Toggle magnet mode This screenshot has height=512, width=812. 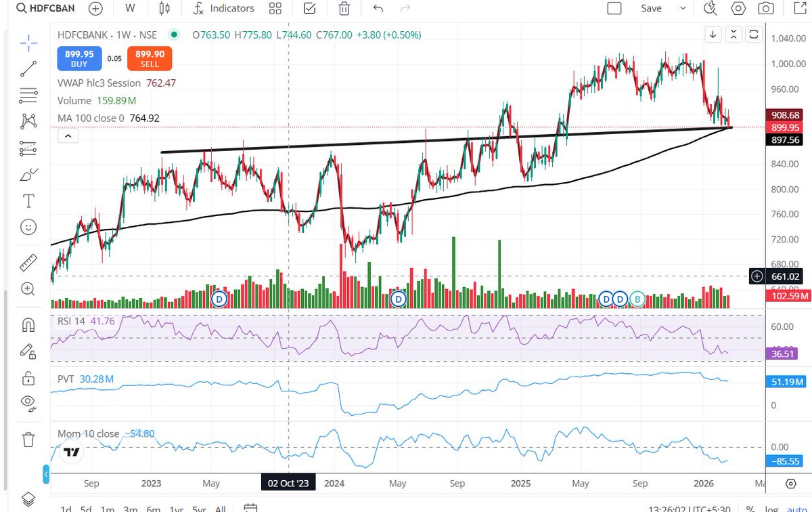pos(28,325)
